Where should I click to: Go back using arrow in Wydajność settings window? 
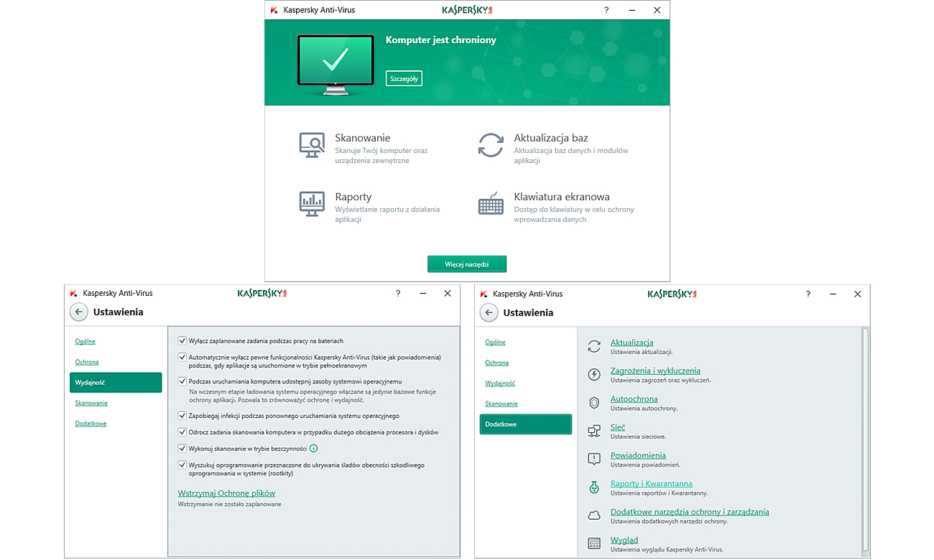79,312
